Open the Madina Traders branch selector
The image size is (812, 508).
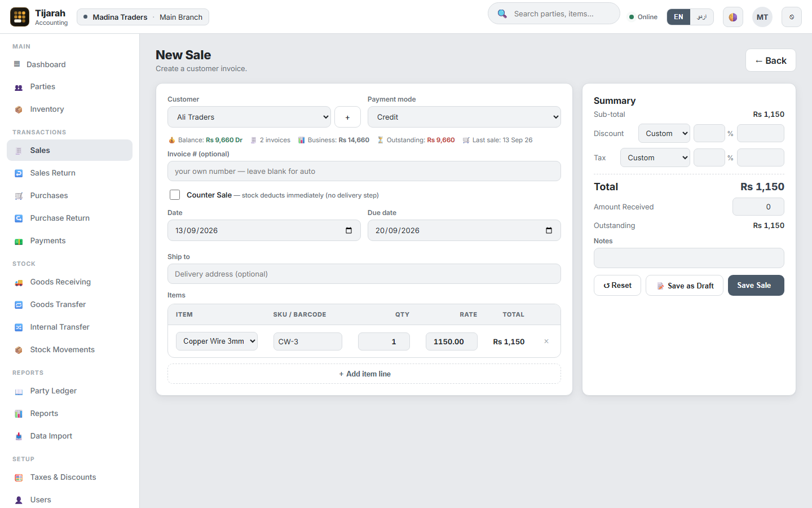(143, 17)
